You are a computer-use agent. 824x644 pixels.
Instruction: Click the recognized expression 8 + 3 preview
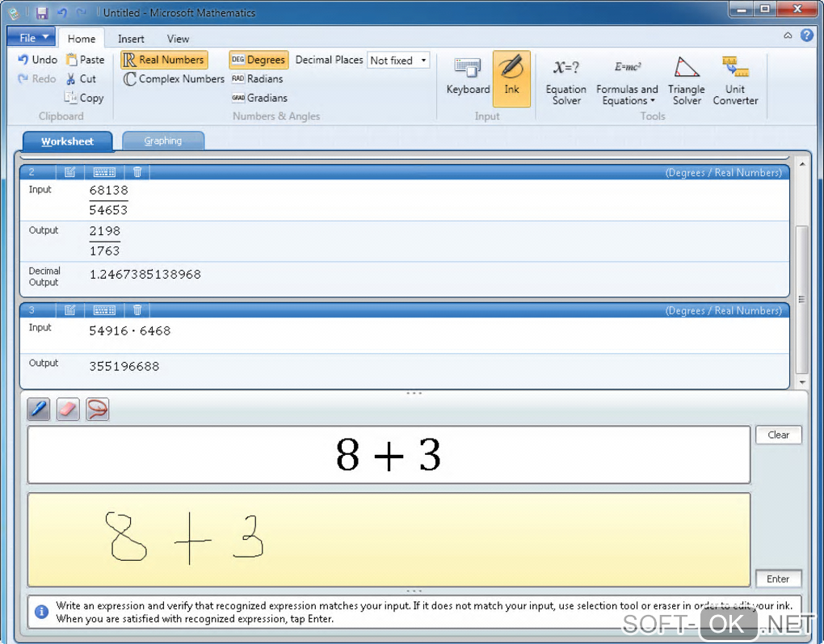click(x=388, y=455)
